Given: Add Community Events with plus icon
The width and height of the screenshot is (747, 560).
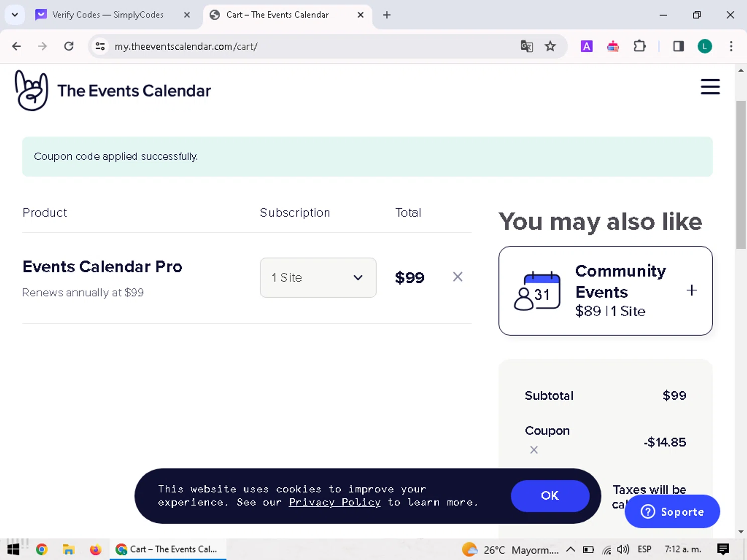Looking at the screenshot, I should coord(692,290).
